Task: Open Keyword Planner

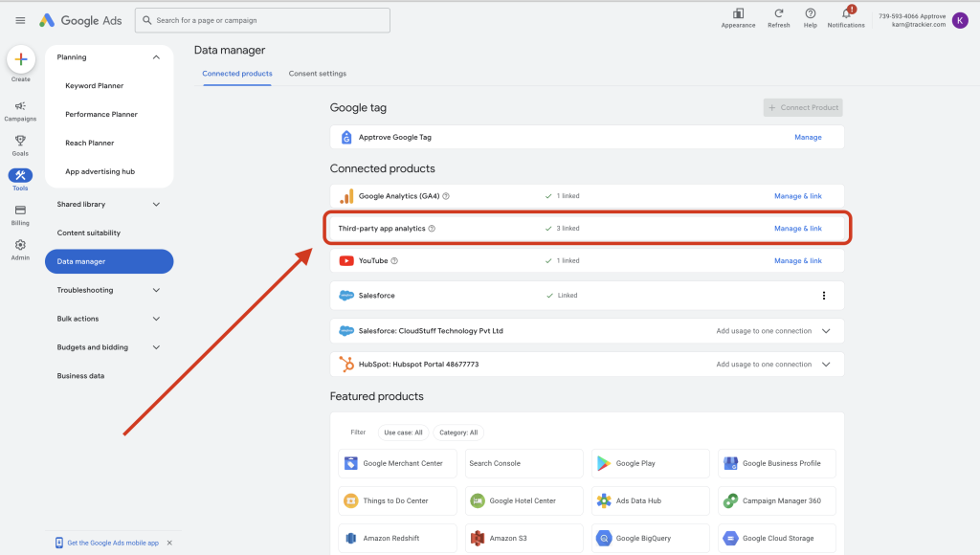Action: tap(95, 85)
